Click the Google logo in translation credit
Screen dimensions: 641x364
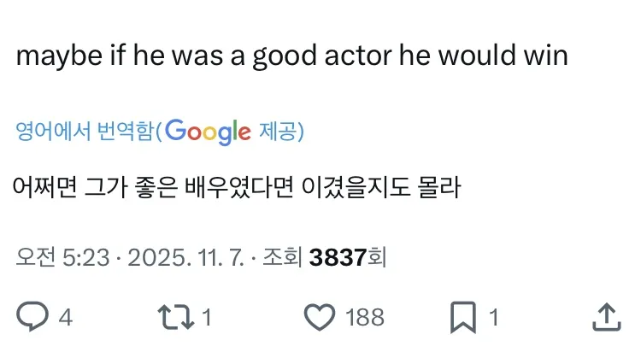click(x=208, y=132)
